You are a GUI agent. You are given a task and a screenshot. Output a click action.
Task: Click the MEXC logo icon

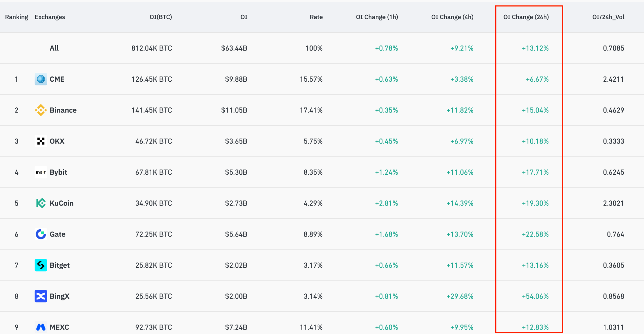click(41, 327)
